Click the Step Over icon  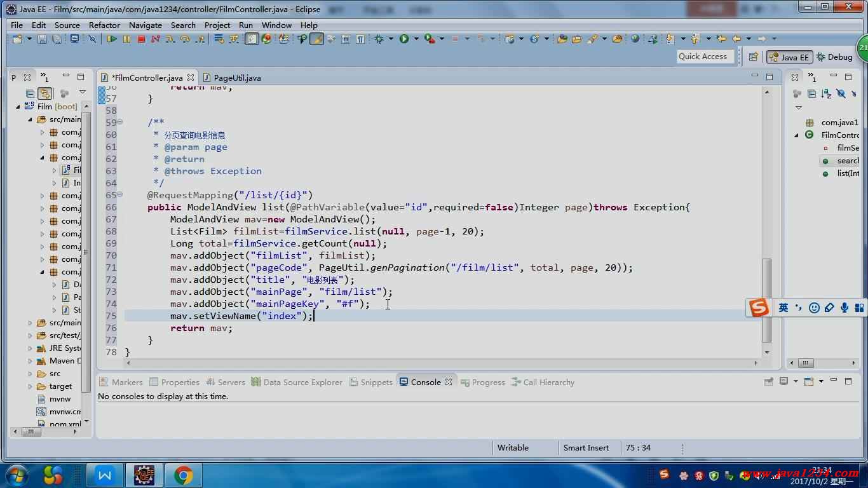(185, 39)
